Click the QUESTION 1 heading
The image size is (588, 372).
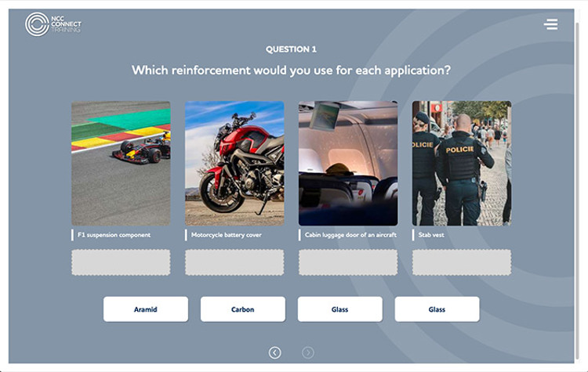(x=291, y=49)
